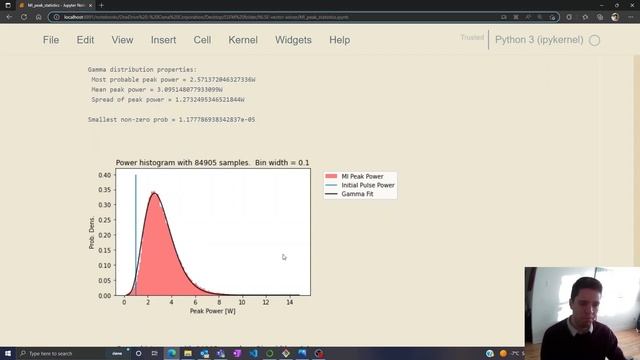Open Cortana circle icon on taskbar
640x360 pixels.
tap(138, 353)
